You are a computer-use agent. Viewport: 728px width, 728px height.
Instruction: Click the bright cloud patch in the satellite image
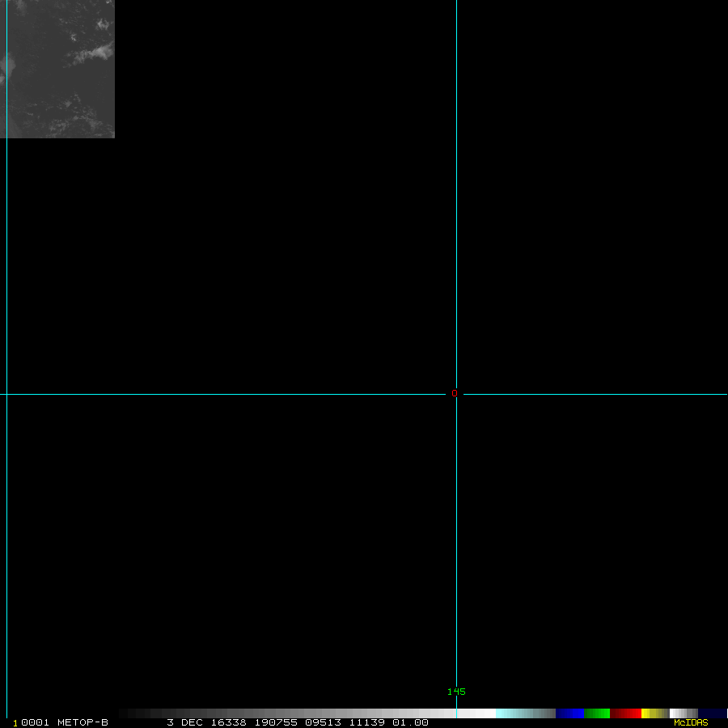93,54
